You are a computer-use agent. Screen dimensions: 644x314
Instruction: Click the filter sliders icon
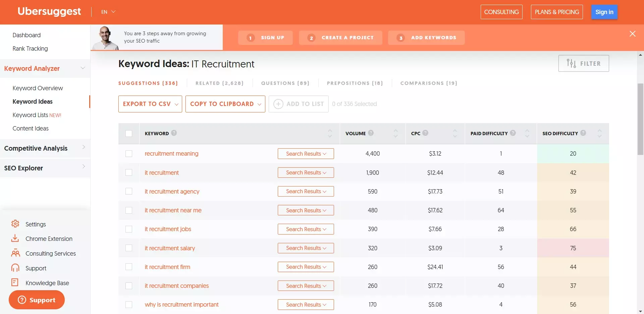571,63
